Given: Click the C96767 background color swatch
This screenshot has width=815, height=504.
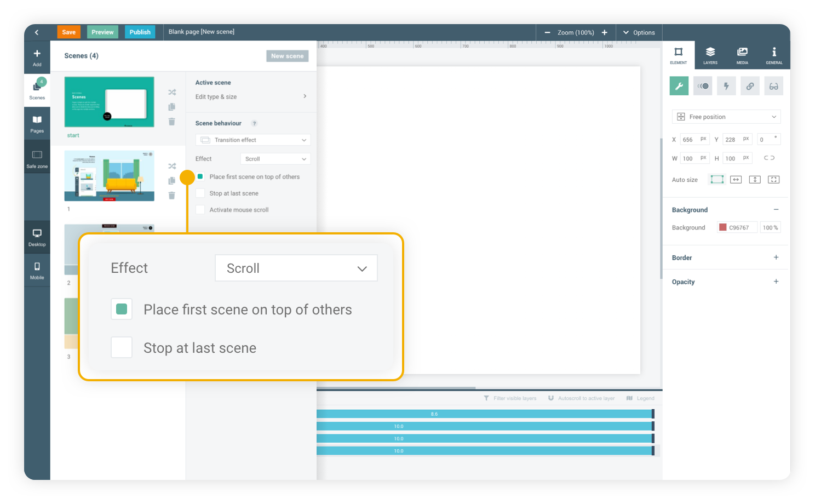Looking at the screenshot, I should [723, 227].
